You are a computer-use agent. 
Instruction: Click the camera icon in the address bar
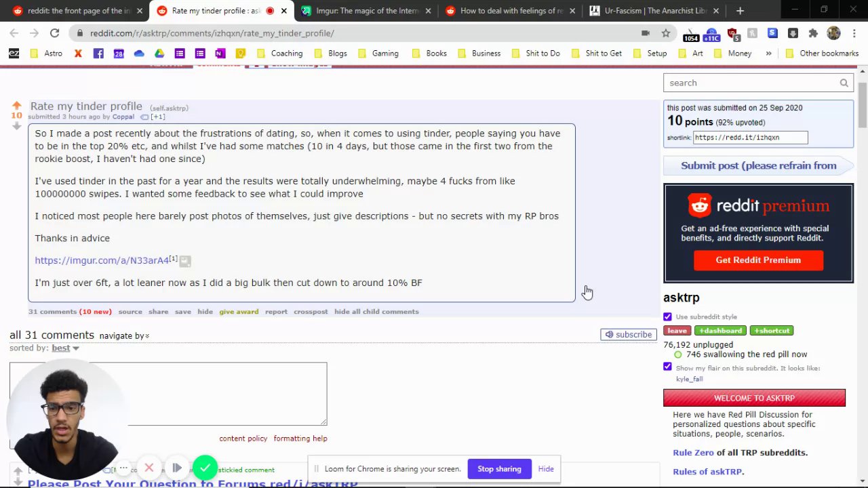(646, 33)
